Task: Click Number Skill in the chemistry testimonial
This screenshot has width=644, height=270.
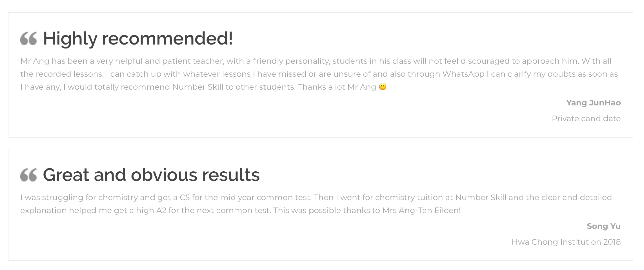Action: [x=481, y=197]
